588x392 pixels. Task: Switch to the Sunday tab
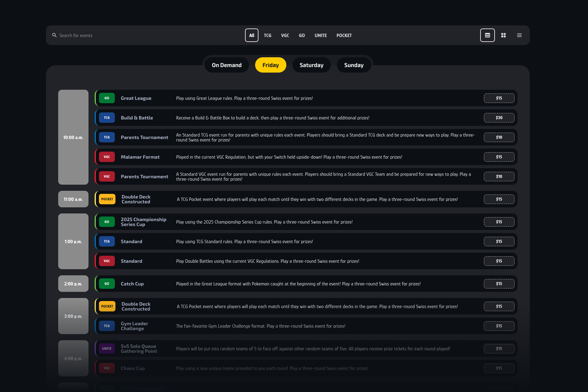(x=354, y=65)
